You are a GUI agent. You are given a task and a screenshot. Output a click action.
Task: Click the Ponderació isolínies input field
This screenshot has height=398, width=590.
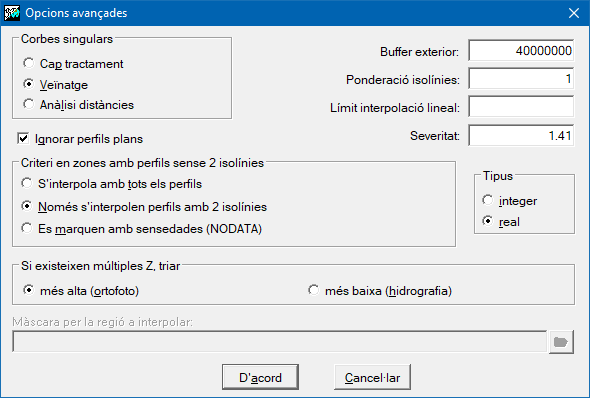click(x=521, y=79)
